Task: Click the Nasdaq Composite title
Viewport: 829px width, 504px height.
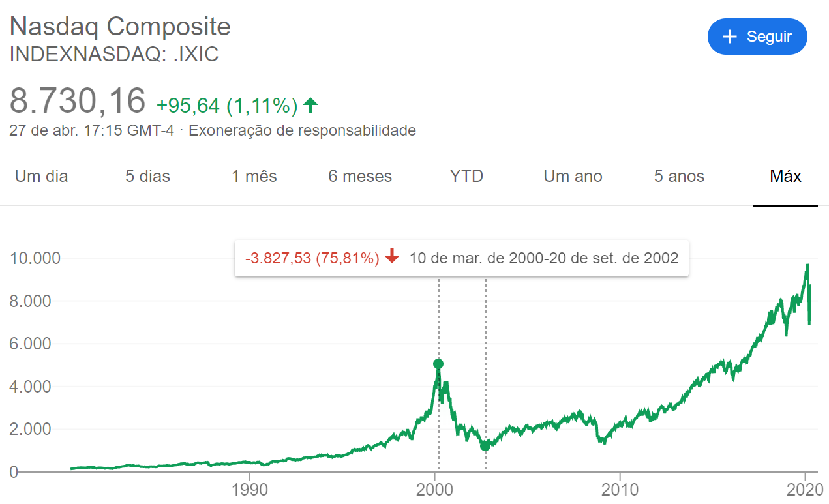Action: pyautogui.click(x=120, y=27)
